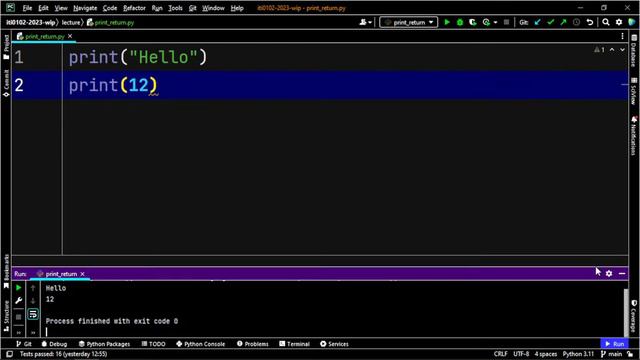Open Bookmarks tool window sidebar

click(6, 271)
